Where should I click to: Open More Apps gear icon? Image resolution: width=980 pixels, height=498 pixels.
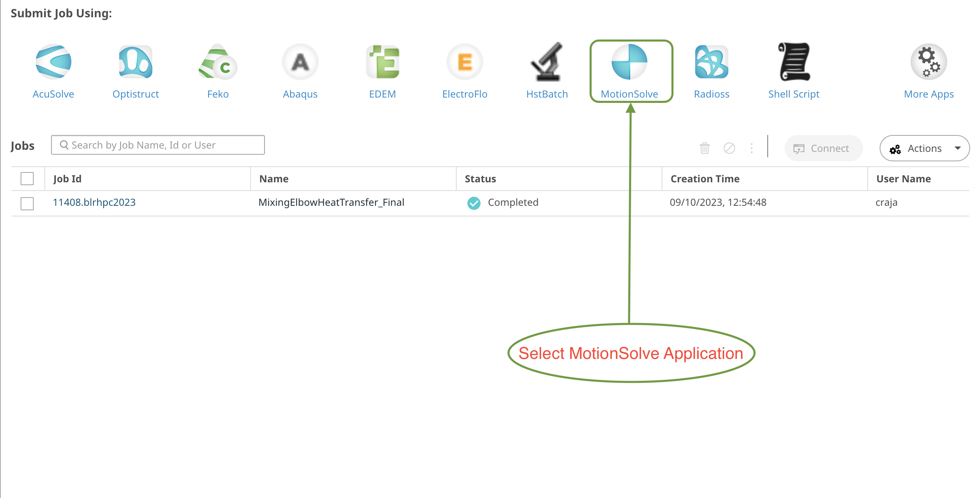point(929,62)
